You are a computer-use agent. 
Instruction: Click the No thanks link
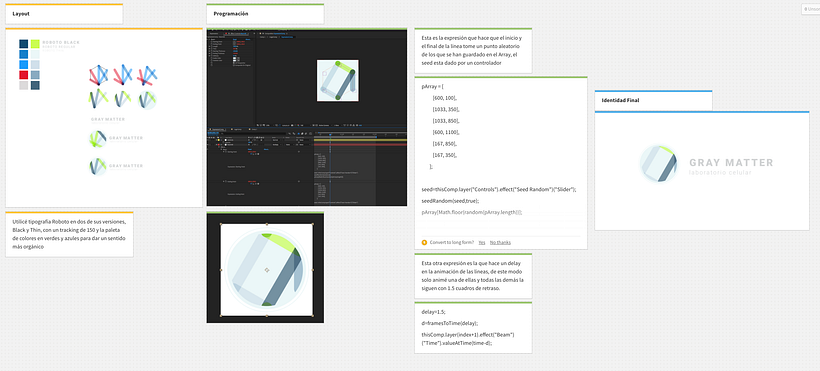click(x=500, y=242)
